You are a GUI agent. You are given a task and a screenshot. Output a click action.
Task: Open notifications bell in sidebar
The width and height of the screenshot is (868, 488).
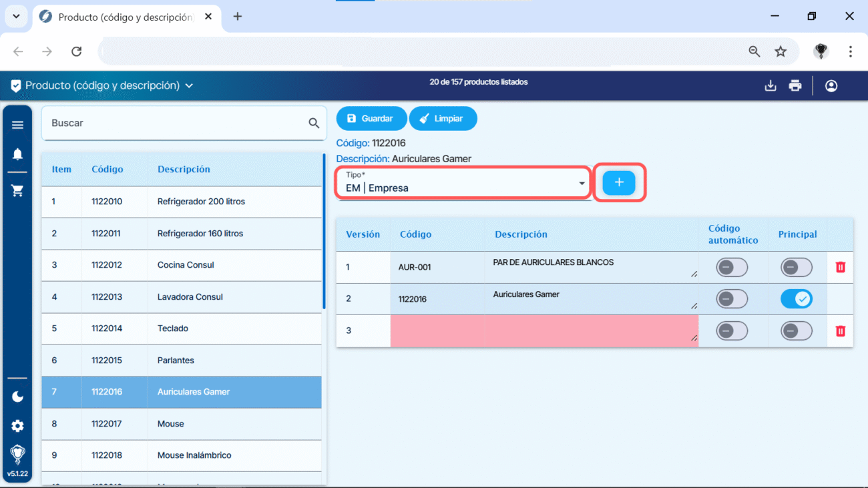click(x=17, y=154)
